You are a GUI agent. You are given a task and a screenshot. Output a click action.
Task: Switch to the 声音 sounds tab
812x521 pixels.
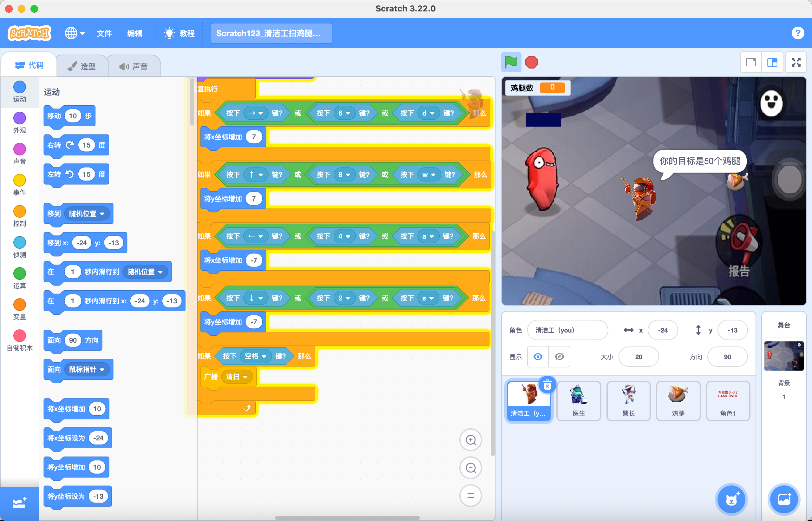click(134, 66)
